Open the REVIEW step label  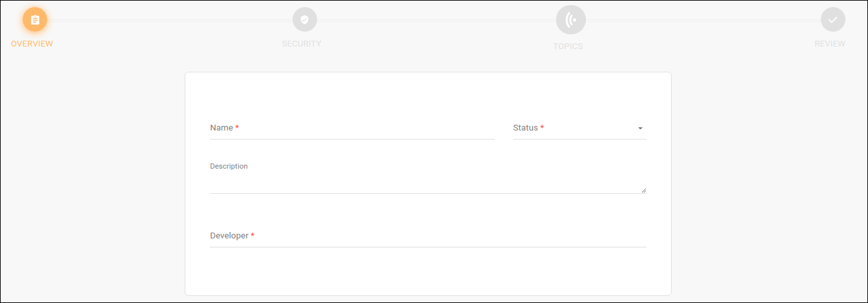pyautogui.click(x=830, y=44)
